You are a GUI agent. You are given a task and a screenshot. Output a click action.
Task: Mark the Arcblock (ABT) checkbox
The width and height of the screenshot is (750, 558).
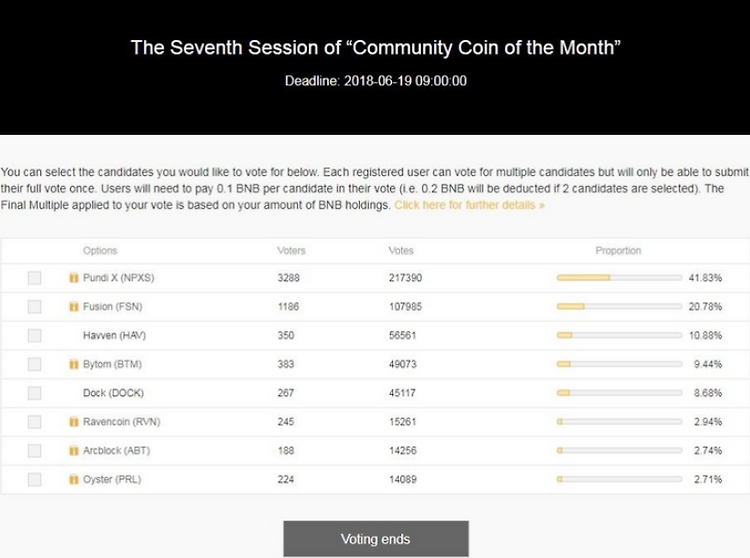(34, 450)
